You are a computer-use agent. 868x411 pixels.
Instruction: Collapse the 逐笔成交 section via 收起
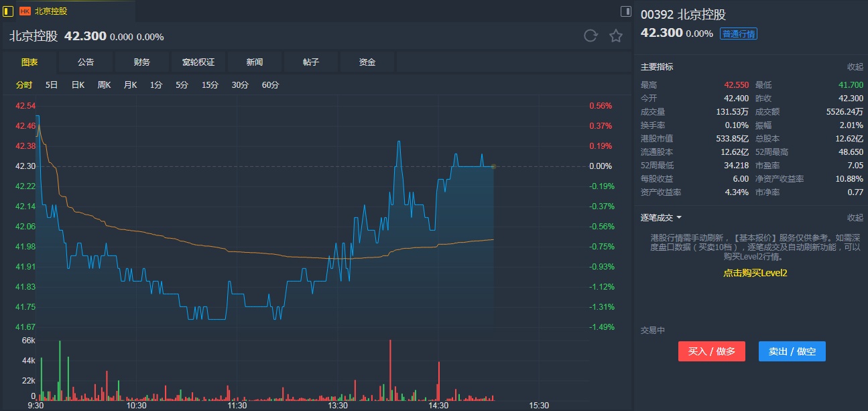855,217
